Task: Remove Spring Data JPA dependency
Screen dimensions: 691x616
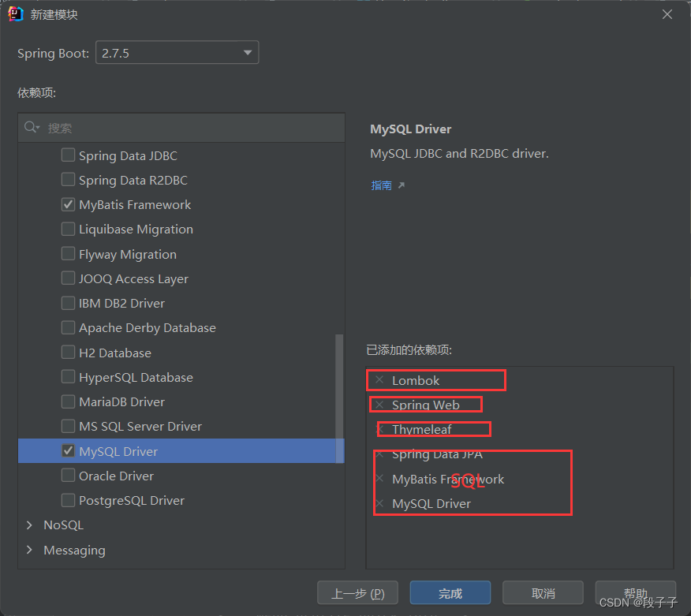Action: pos(379,454)
